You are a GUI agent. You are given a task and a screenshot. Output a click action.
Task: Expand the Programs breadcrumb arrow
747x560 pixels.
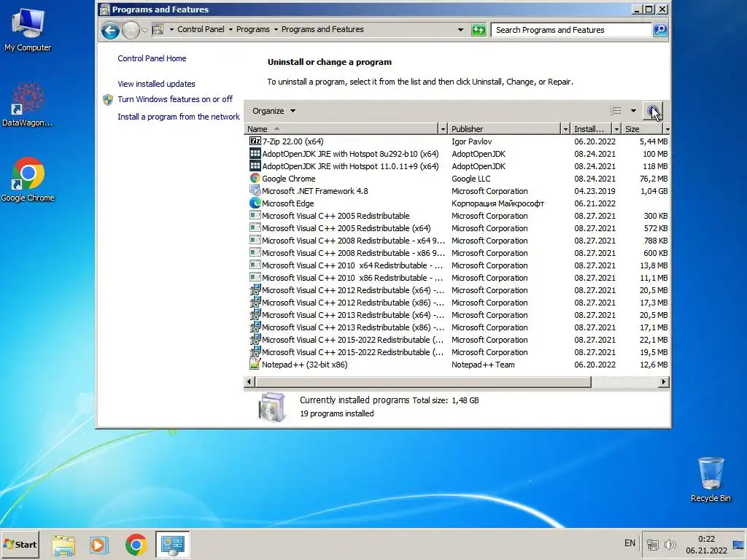[275, 29]
